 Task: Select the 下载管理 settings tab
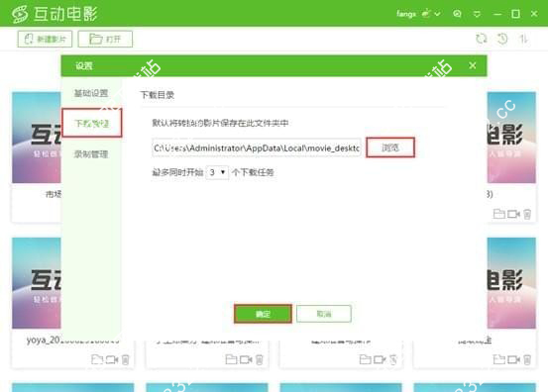[92, 123]
